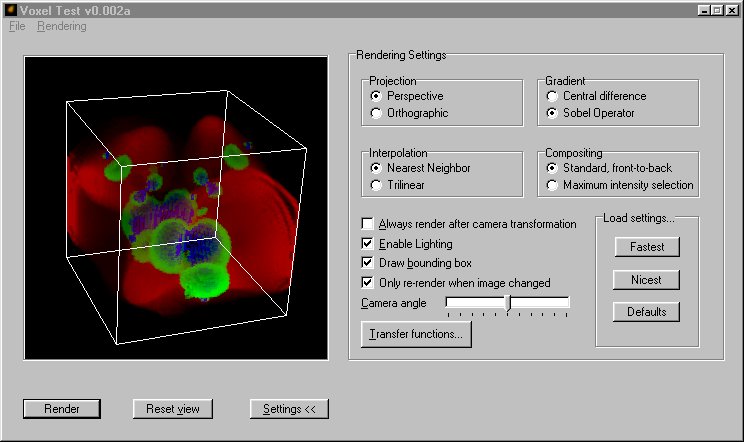The image size is (744, 442).
Task: Open Transfer functions dialog
Action: click(x=416, y=334)
